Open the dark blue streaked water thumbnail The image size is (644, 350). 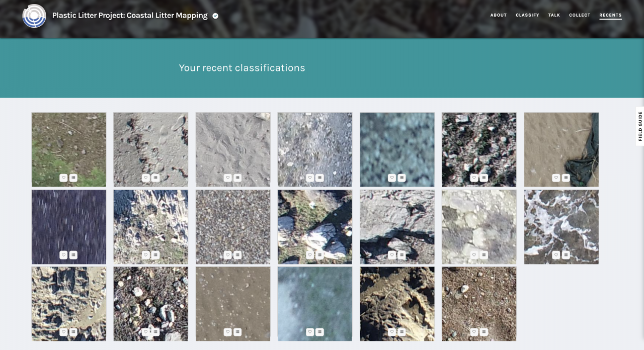coord(69,227)
